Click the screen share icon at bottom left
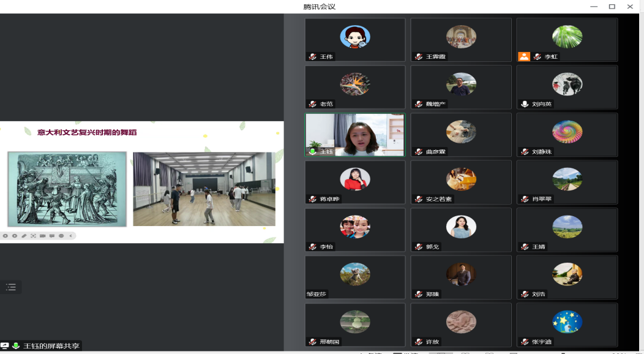Viewport: 644px width, 354px height. pos(5,346)
